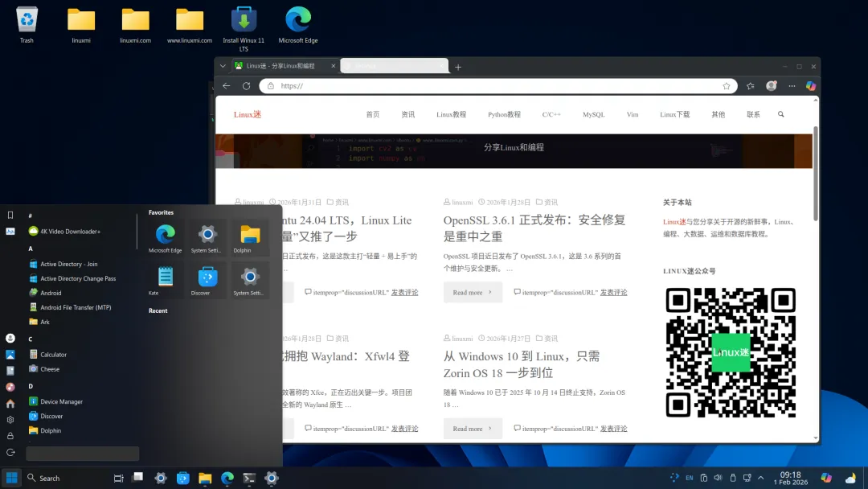868x489 pixels.
Task: Switch to the Linux迷 browser tab
Action: 285,66
